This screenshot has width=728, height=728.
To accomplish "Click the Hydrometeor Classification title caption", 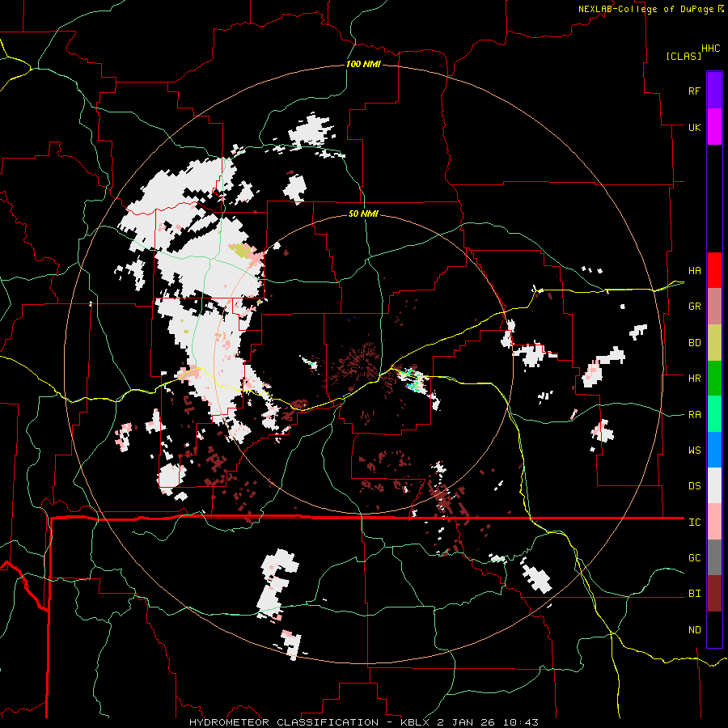I will [x=363, y=722].
